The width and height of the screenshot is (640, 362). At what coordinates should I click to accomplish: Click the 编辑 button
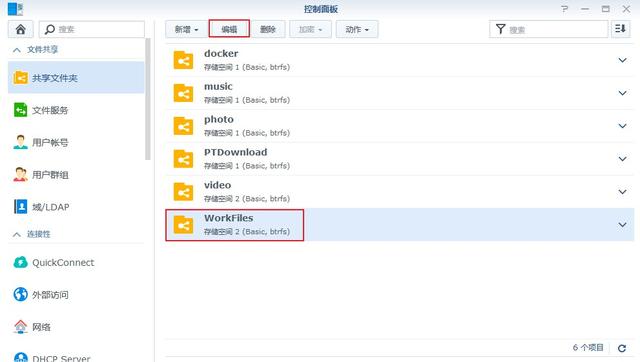pyautogui.click(x=229, y=29)
